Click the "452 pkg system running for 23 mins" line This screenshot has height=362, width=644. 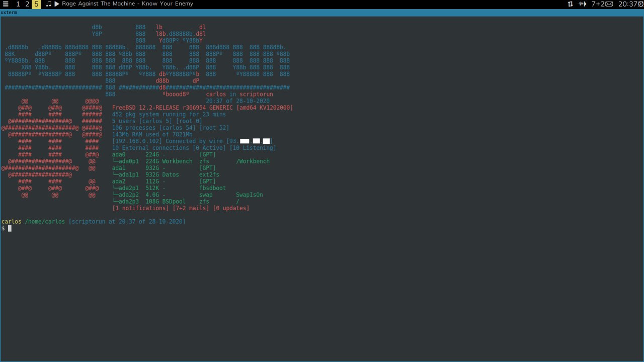(x=169, y=115)
